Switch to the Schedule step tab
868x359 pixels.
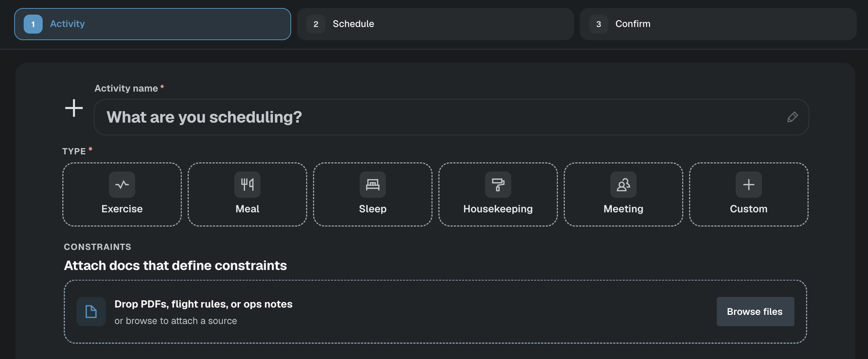click(435, 24)
